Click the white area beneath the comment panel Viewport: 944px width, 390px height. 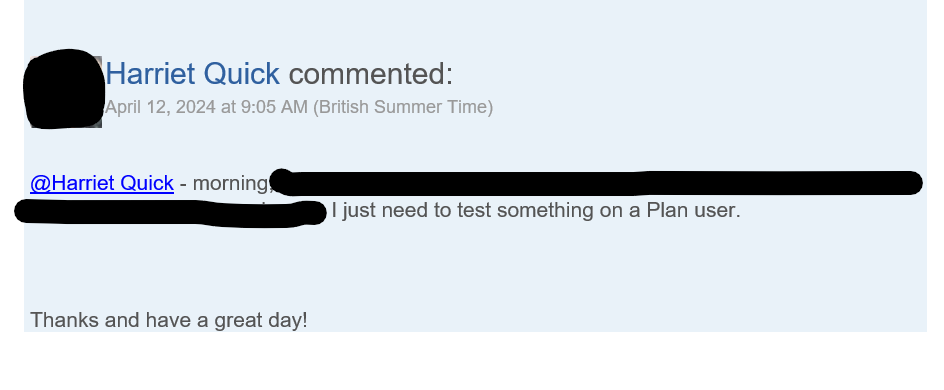476,361
